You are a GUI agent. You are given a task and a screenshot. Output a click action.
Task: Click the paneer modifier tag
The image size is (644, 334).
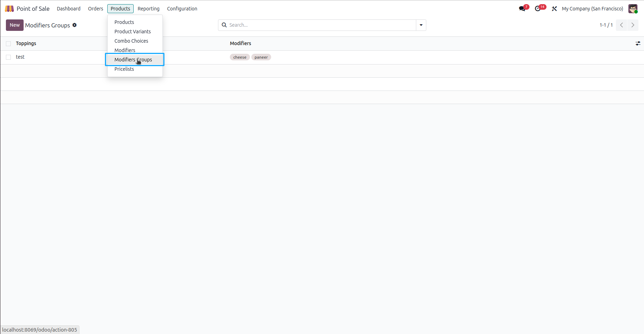point(261,57)
